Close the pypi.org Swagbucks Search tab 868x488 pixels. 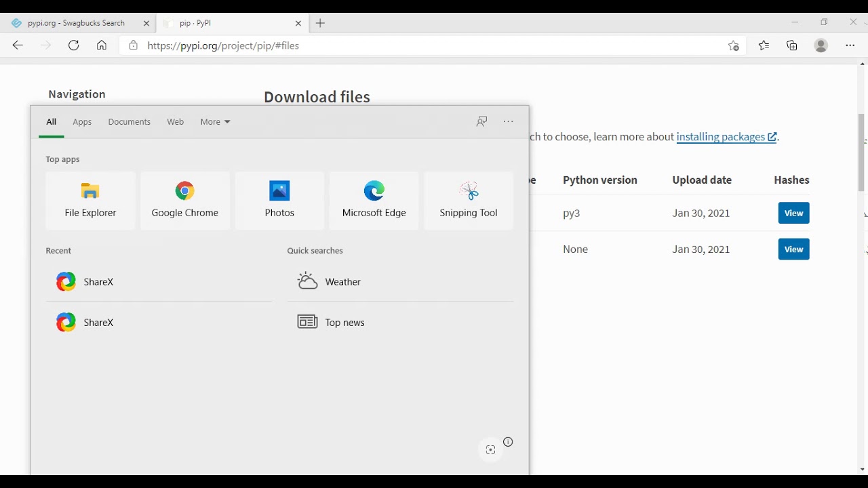146,23
